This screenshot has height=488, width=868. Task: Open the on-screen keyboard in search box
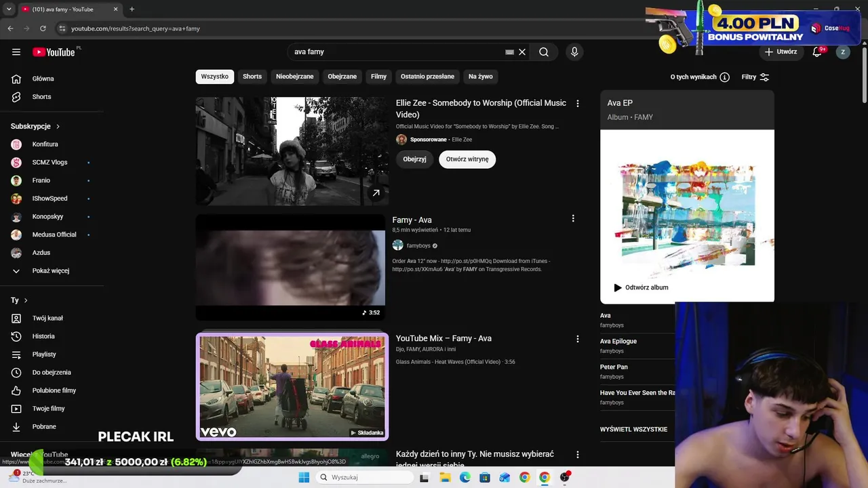coord(510,52)
